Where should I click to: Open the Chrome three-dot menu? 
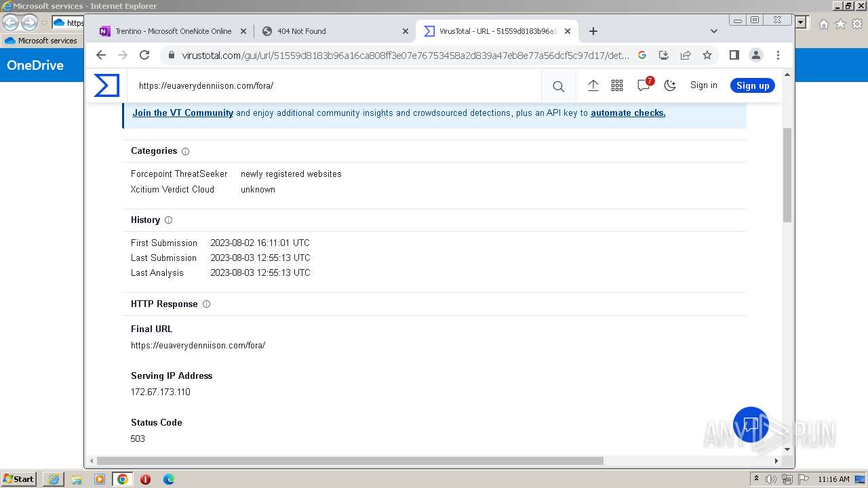pyautogui.click(x=778, y=55)
